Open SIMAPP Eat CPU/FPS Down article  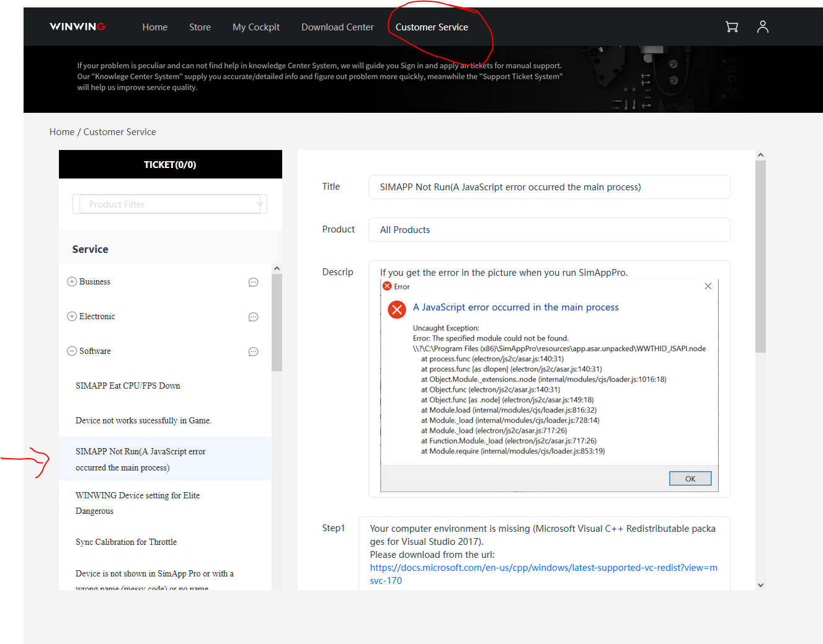pos(128,386)
